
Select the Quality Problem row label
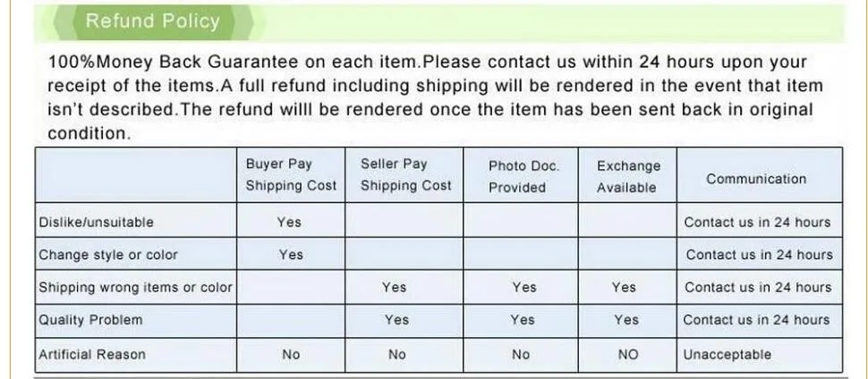click(x=90, y=320)
